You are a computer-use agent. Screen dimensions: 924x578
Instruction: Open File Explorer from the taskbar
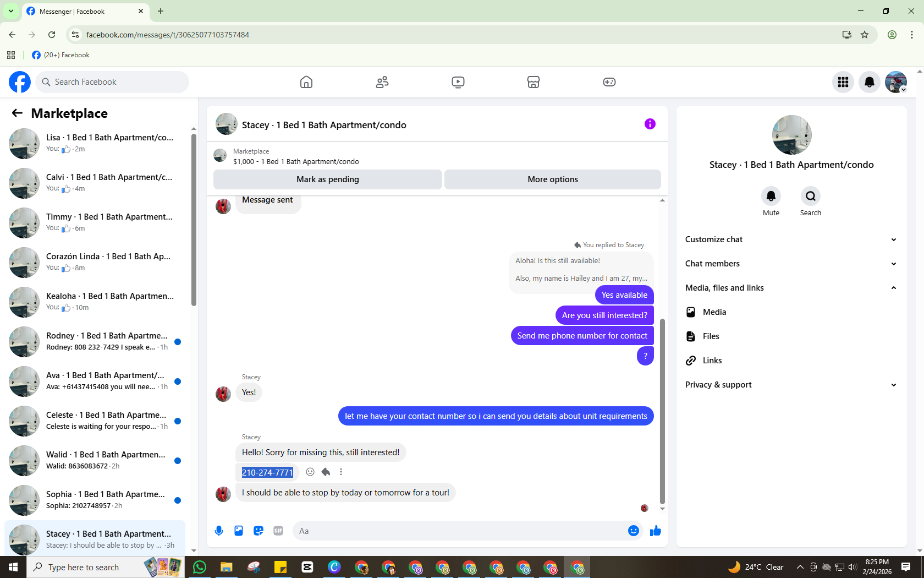tap(227, 567)
